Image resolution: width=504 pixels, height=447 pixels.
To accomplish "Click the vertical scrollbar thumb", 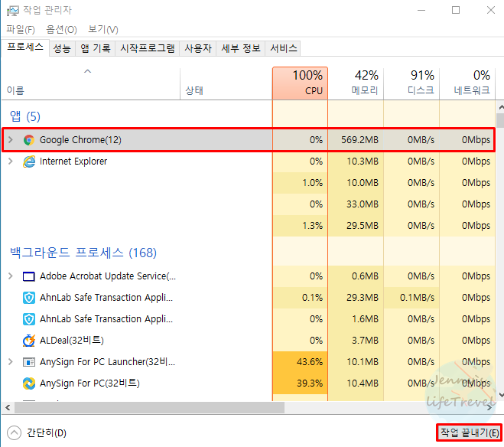I will pyautogui.click(x=501, y=120).
